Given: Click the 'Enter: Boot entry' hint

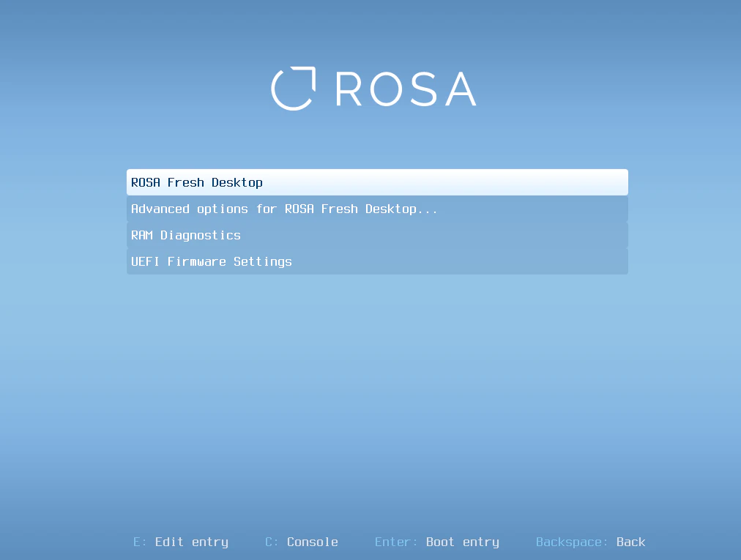Looking at the screenshot, I should point(436,542).
